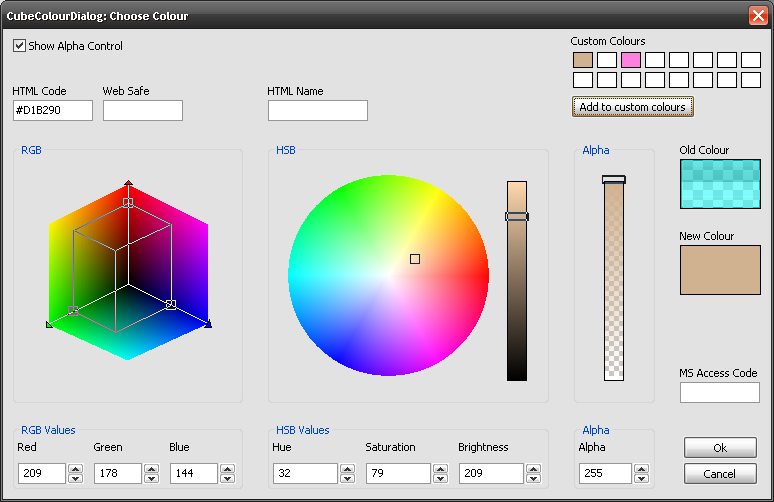Click the square marker in HSB colour wheel
Viewport: 774px width, 502px height.
pyautogui.click(x=415, y=259)
